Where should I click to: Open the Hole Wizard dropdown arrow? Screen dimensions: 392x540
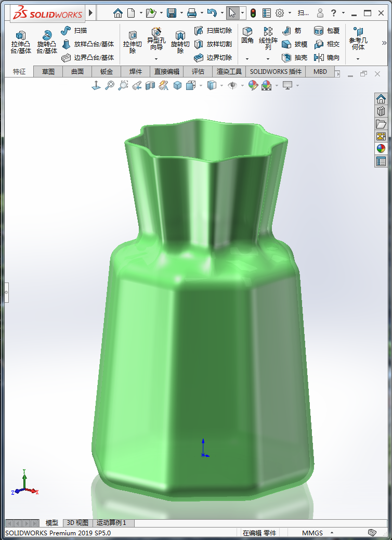tap(156, 59)
